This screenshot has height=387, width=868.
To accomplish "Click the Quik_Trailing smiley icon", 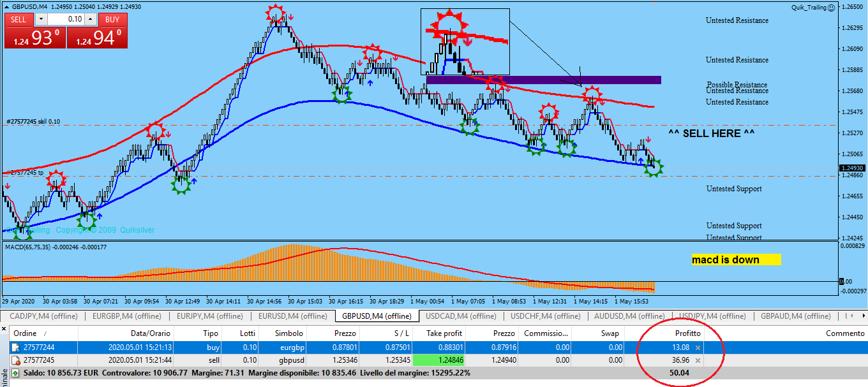I will [830, 6].
